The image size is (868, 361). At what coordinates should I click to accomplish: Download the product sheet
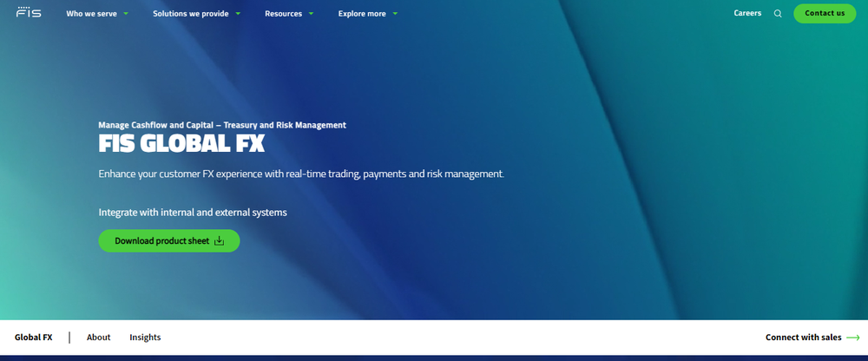[169, 241]
